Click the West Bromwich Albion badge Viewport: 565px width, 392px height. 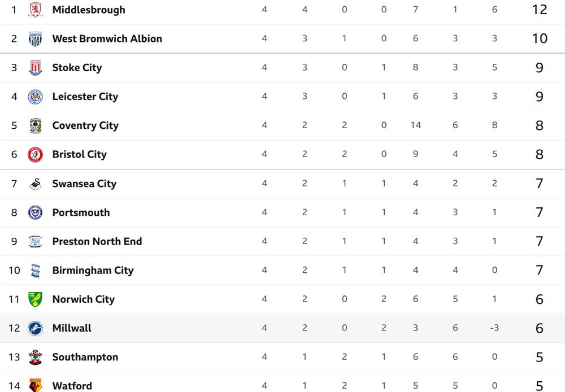35,38
